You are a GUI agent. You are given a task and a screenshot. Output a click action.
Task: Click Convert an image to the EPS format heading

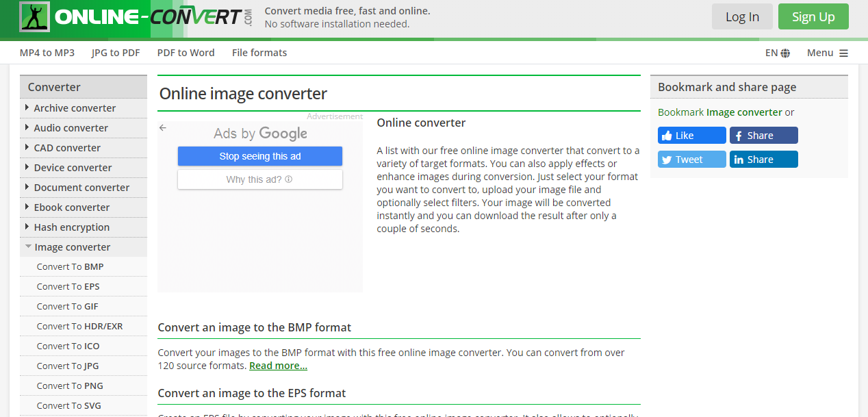click(252, 393)
